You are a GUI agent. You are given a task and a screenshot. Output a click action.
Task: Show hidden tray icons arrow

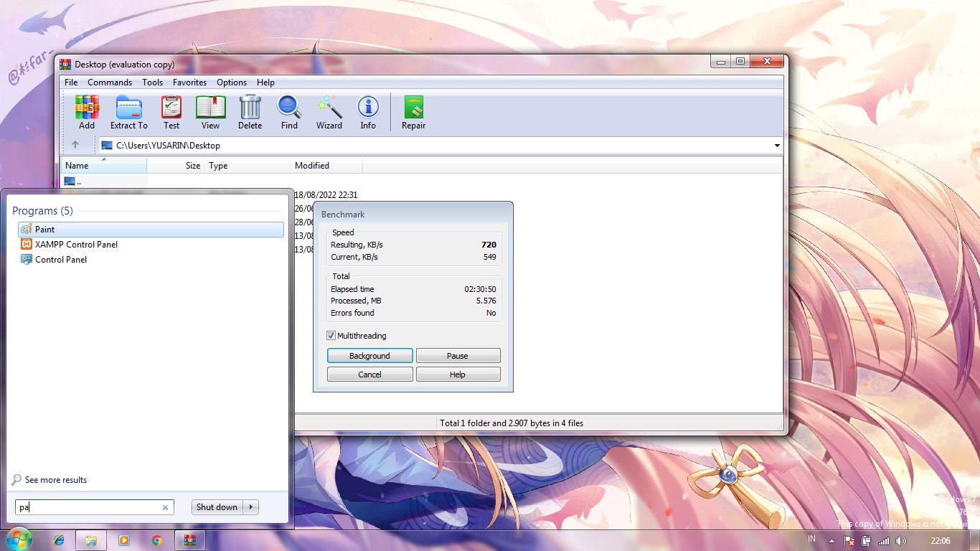click(831, 541)
